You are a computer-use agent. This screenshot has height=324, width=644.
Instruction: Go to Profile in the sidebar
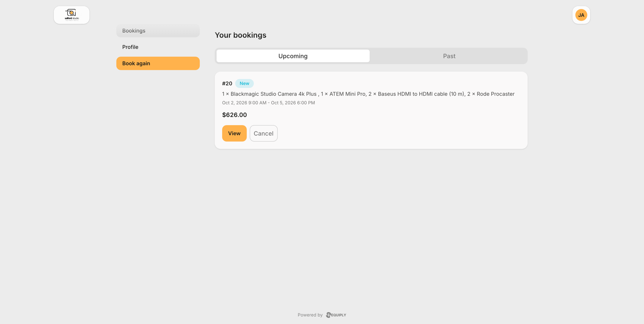[x=158, y=47]
